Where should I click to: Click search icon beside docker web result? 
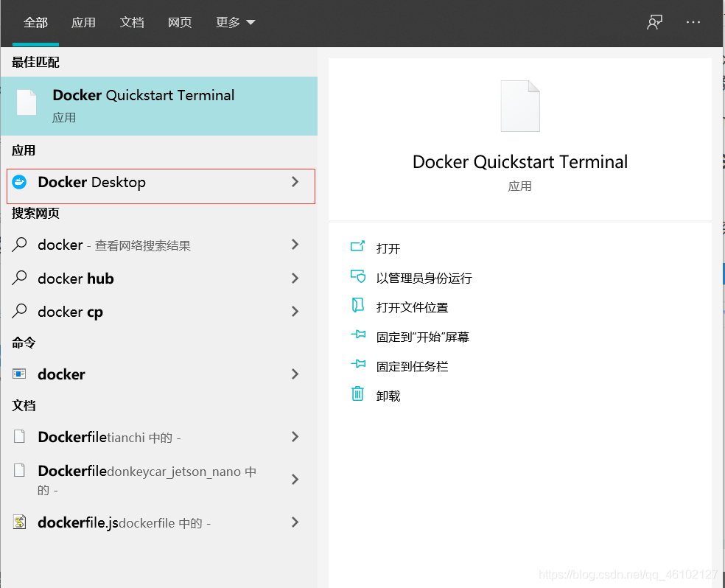pos(19,244)
